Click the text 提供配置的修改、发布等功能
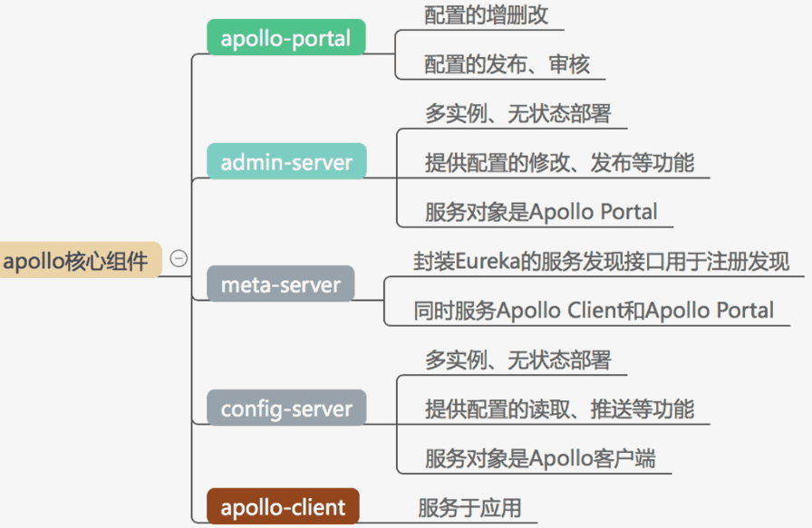 click(x=560, y=162)
